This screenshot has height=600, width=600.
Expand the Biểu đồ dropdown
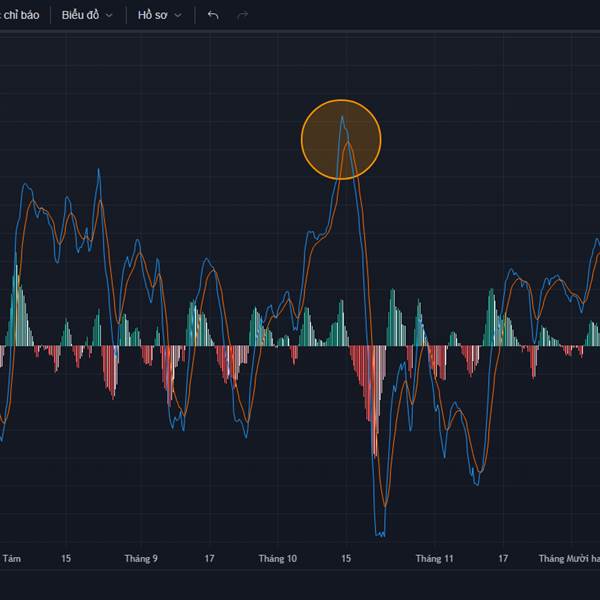86,15
